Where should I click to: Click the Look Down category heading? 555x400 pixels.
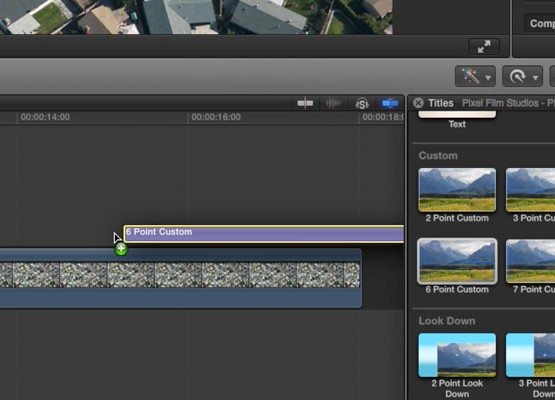click(447, 321)
